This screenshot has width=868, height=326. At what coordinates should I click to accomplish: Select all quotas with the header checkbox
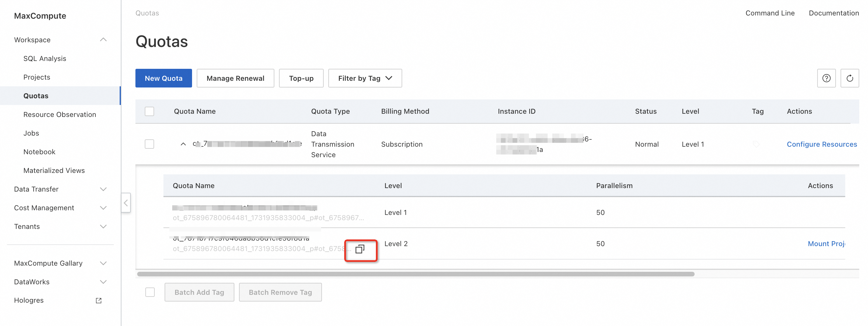tap(149, 111)
